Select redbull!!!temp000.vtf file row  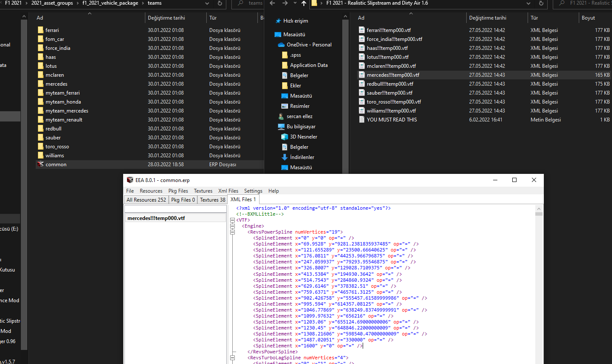tap(484, 84)
